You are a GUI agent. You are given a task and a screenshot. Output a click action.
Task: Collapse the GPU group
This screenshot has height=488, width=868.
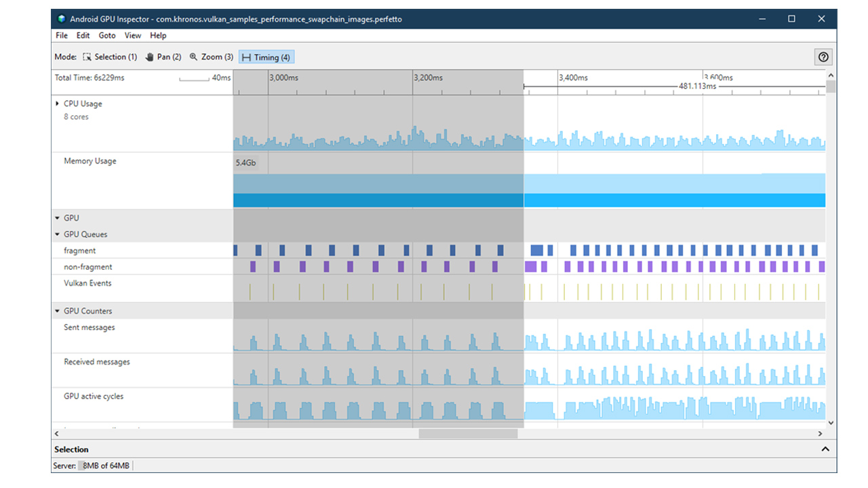[x=57, y=218]
